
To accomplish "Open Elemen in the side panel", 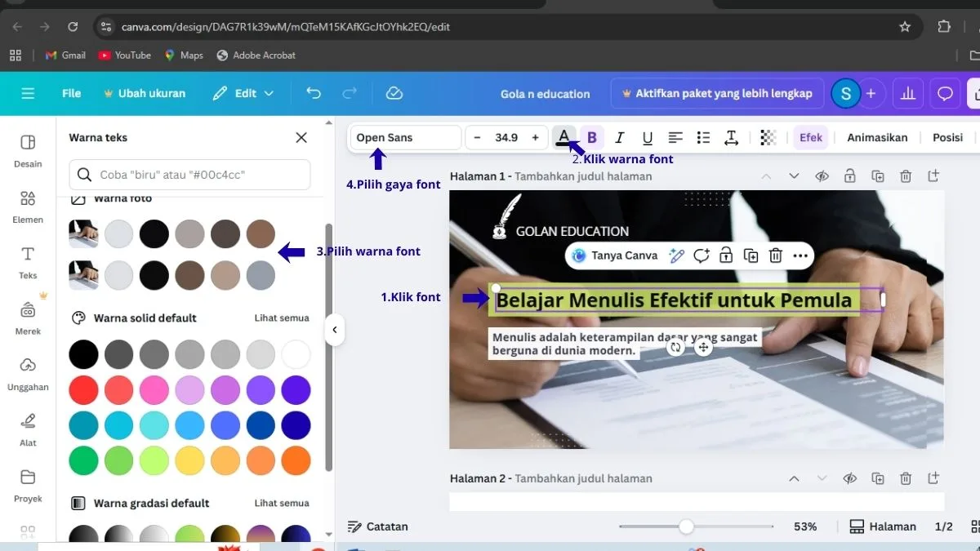I will point(28,207).
